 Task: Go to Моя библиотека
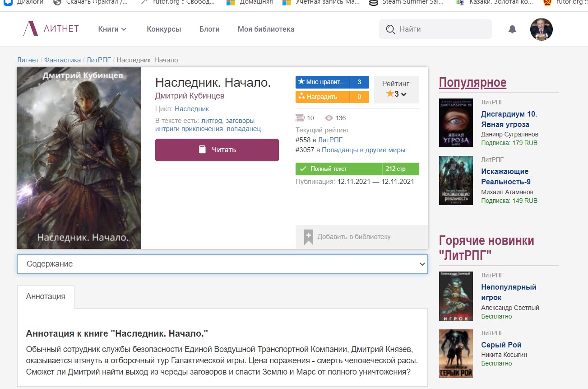click(x=266, y=29)
